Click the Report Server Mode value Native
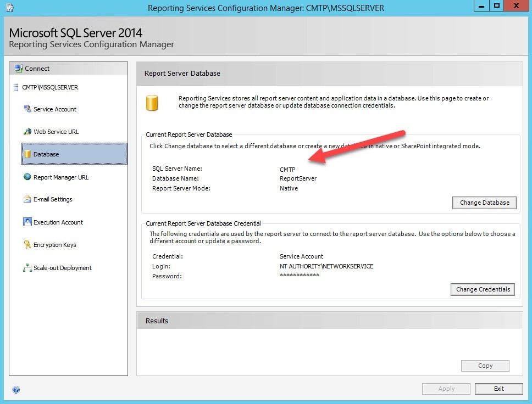Image resolution: width=532 pixels, height=404 pixels. pyautogui.click(x=289, y=188)
